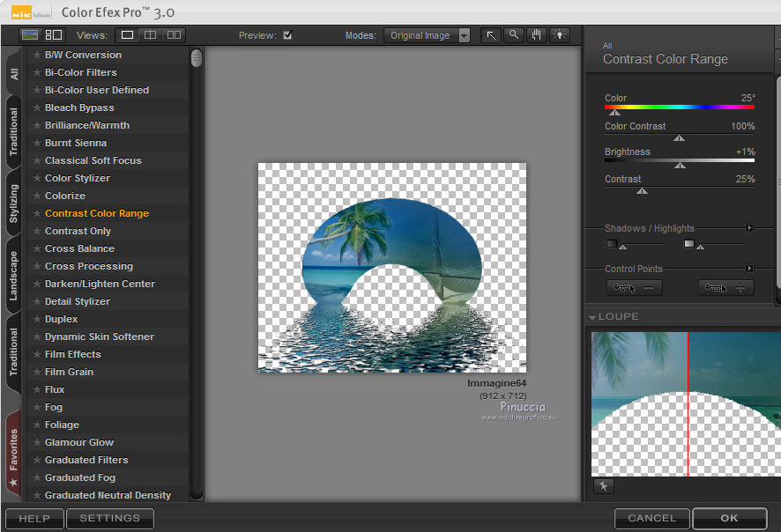Screen dimensions: 781x532
Task: Adjust the Color hue slider
Action: click(x=614, y=112)
